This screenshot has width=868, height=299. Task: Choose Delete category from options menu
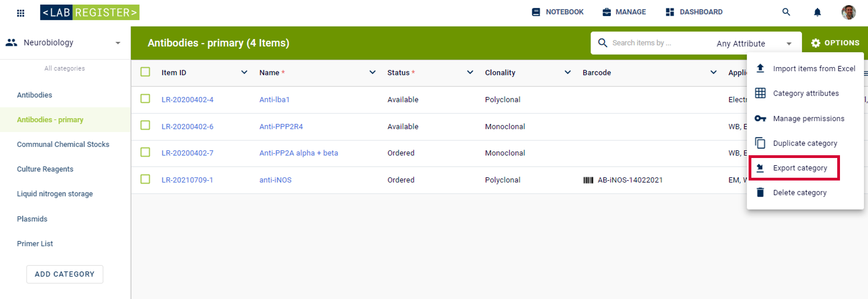806,192
